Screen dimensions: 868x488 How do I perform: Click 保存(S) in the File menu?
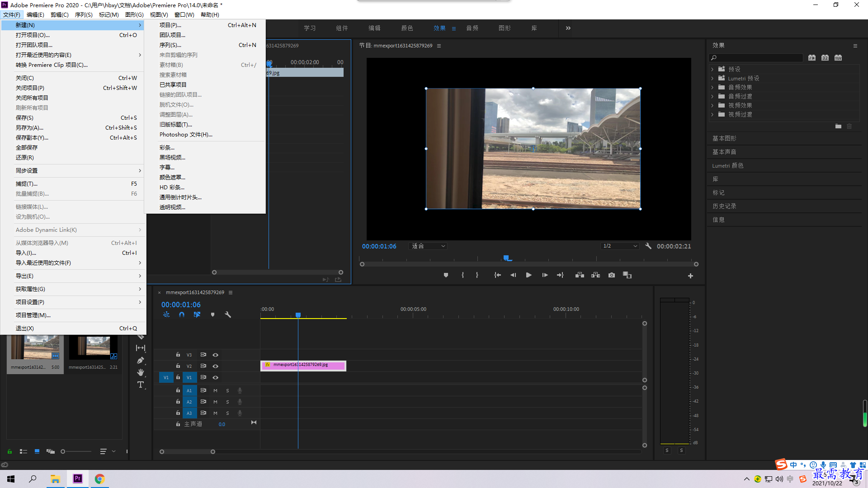(x=73, y=117)
